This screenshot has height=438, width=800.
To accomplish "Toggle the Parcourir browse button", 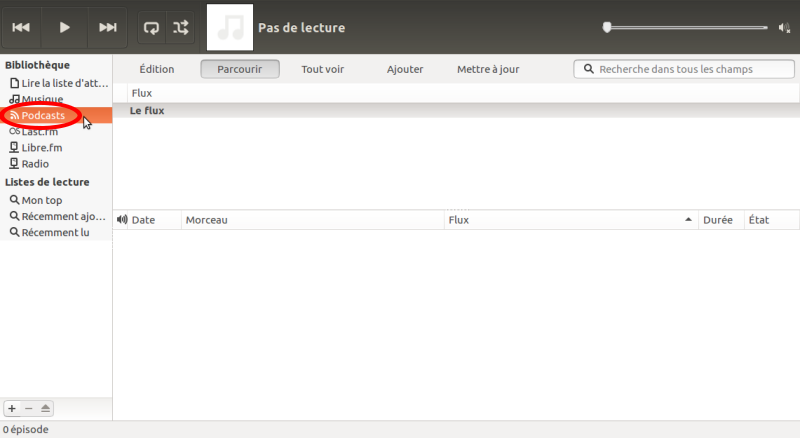I will point(240,69).
